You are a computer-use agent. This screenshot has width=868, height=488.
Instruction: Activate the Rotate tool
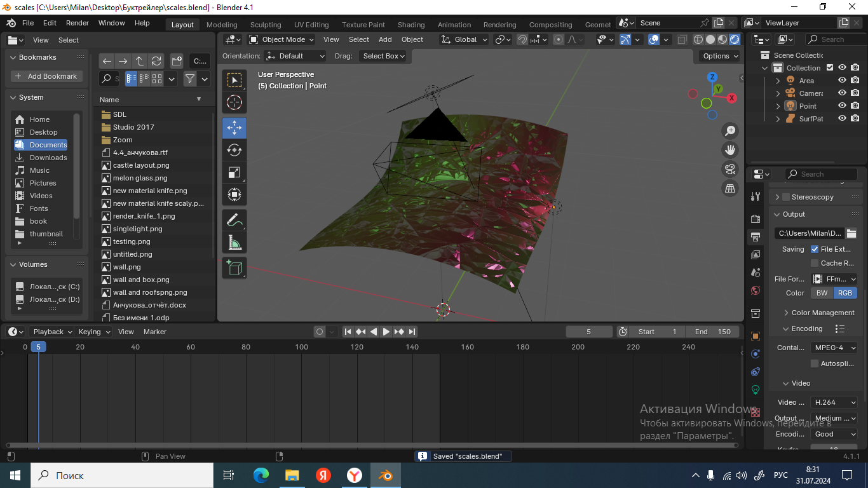234,151
